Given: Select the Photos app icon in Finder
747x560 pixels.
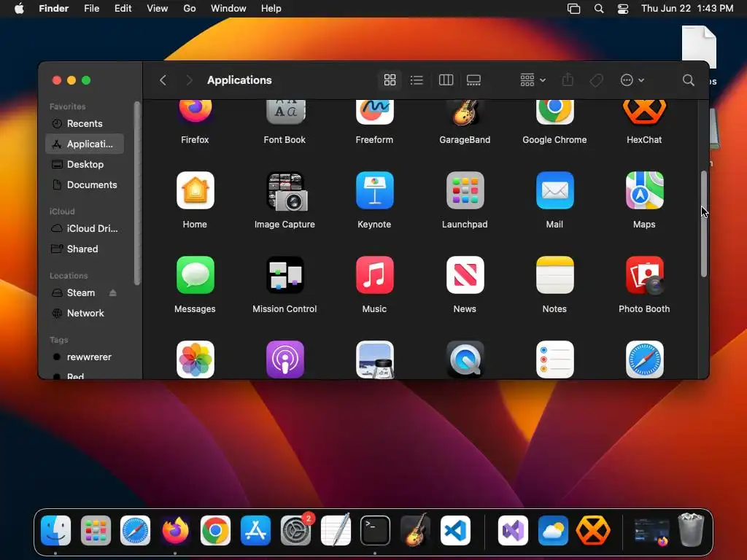Looking at the screenshot, I should 196,359.
